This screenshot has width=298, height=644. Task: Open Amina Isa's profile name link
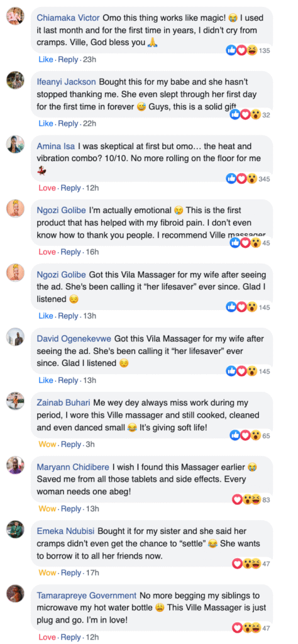click(x=55, y=146)
